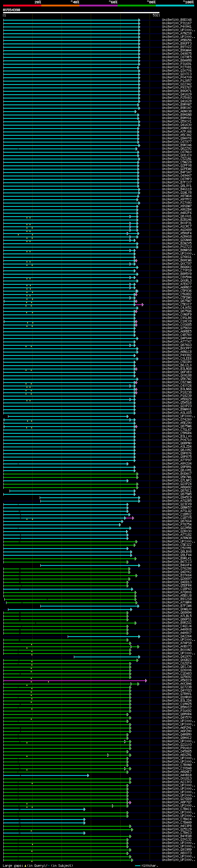Select hit label UniRef100_Q41628

(177, 101)
